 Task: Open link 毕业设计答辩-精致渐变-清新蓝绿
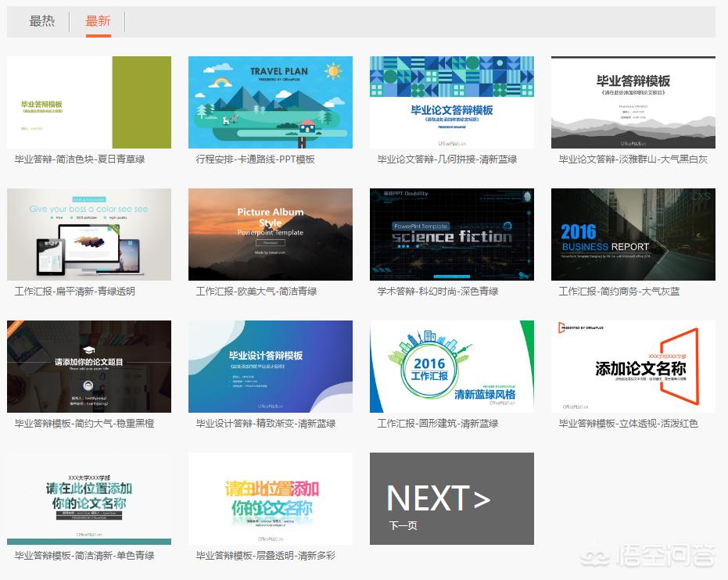(x=266, y=424)
